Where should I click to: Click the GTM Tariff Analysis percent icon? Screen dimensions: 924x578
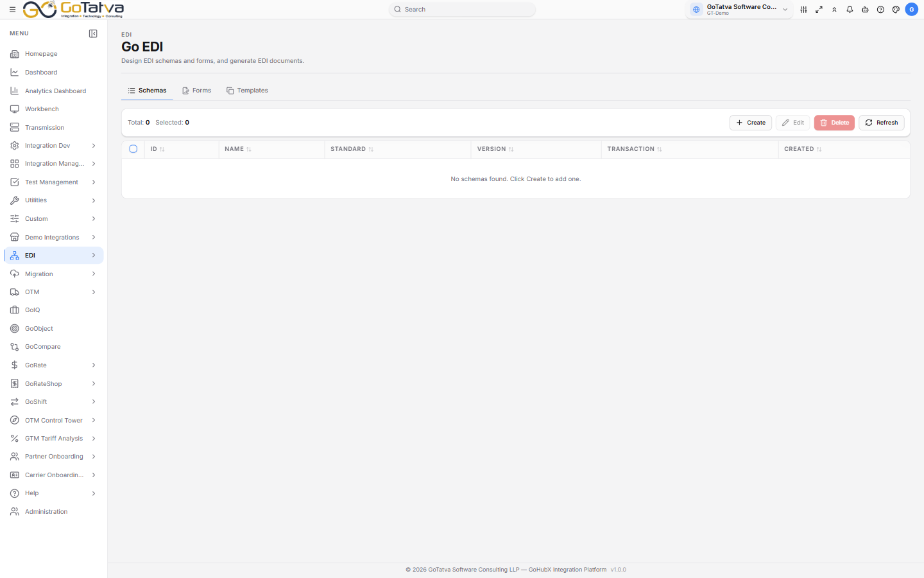tap(15, 439)
